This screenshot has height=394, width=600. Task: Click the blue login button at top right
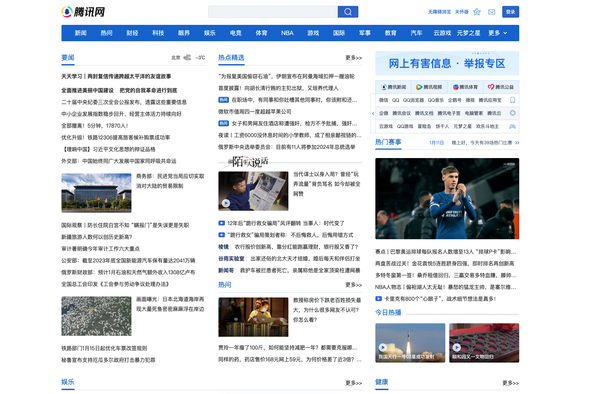coord(510,12)
